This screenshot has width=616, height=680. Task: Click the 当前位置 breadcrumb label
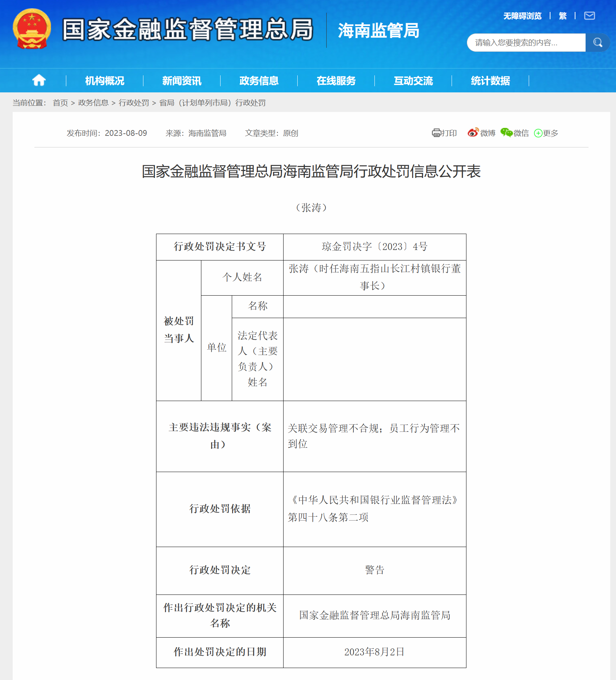click(x=30, y=103)
